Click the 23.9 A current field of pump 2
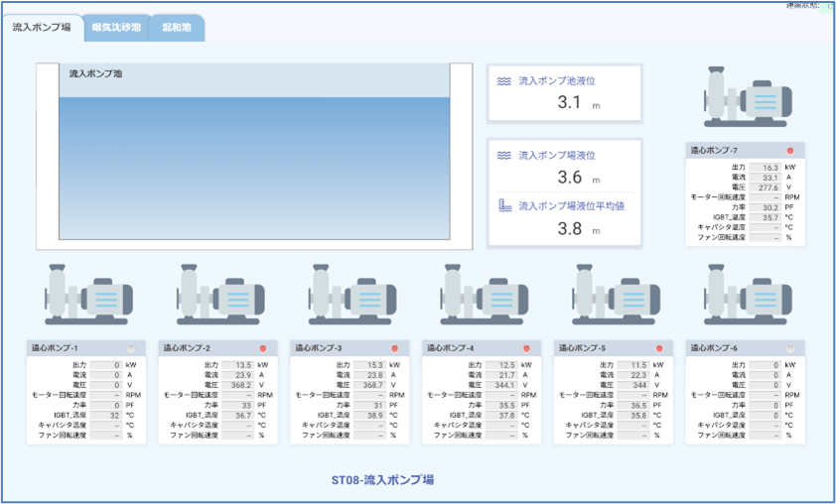 (237, 375)
